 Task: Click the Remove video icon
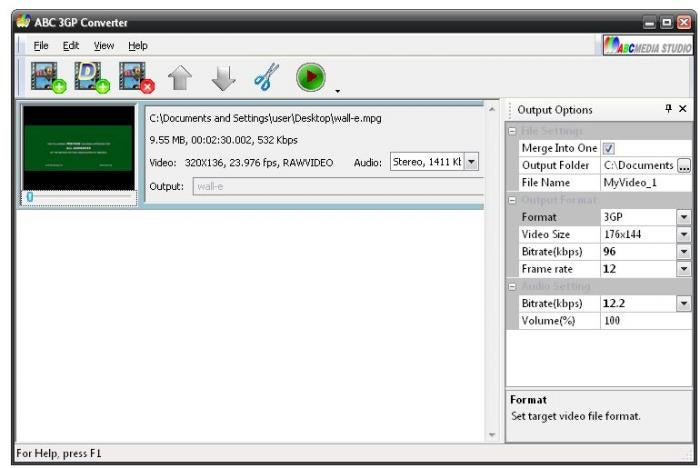coord(137,78)
